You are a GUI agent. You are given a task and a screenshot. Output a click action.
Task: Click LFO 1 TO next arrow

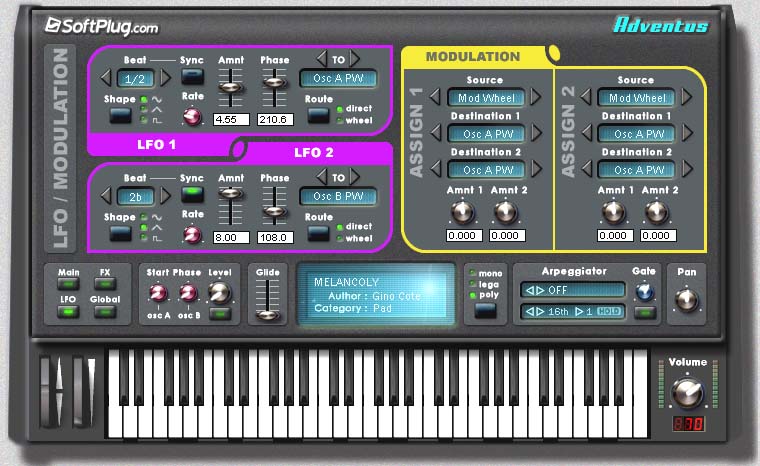click(355, 59)
